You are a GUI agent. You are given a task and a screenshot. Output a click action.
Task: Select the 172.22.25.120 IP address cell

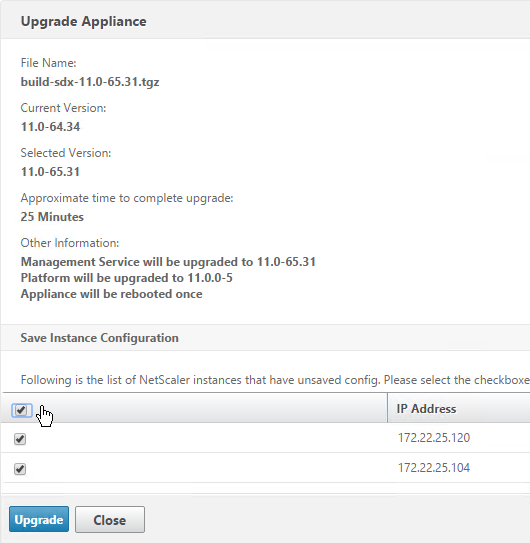click(434, 438)
